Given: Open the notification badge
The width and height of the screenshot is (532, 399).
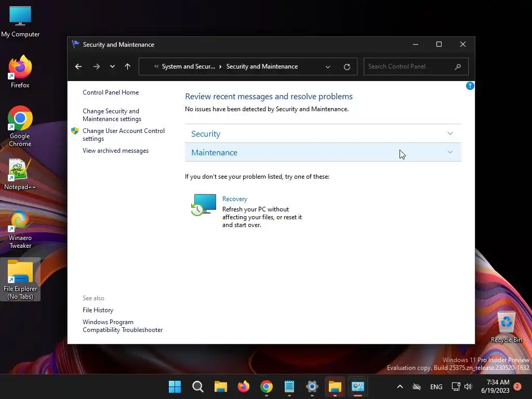Looking at the screenshot, I should (x=517, y=386).
